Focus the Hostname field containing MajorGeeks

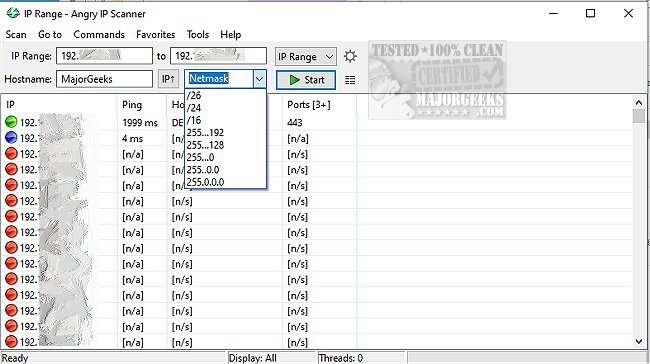(x=104, y=79)
